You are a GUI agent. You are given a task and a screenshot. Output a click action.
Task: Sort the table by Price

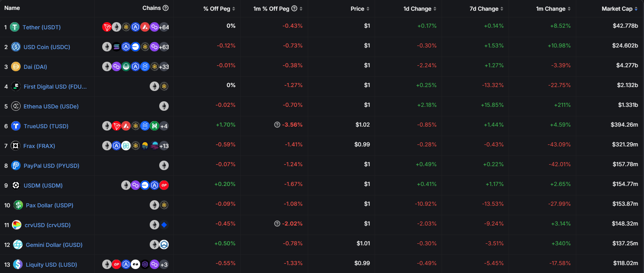(x=360, y=9)
